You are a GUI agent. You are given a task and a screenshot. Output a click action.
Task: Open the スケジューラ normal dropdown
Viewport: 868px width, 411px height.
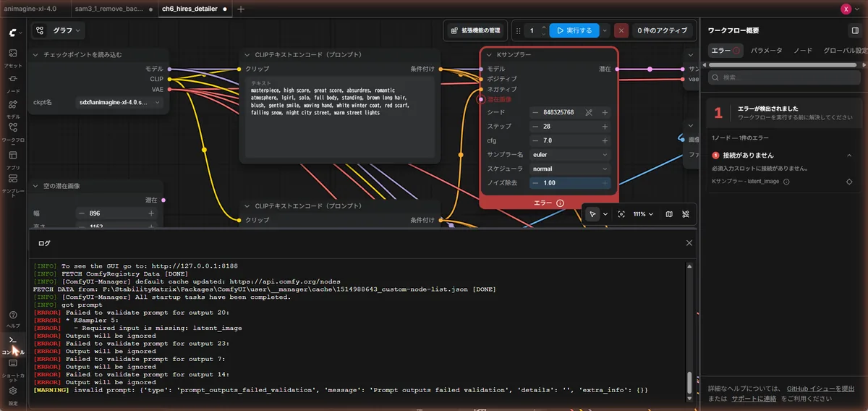tap(571, 169)
